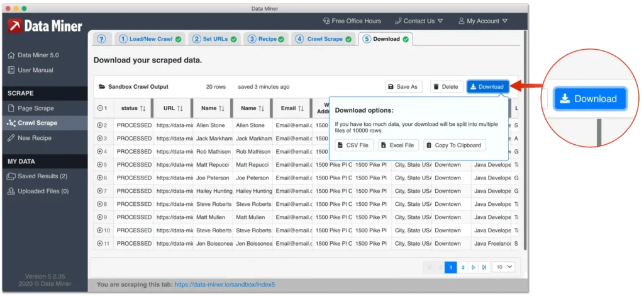Sort by status column arrows
The height and width of the screenshot is (296, 644).
click(143, 108)
